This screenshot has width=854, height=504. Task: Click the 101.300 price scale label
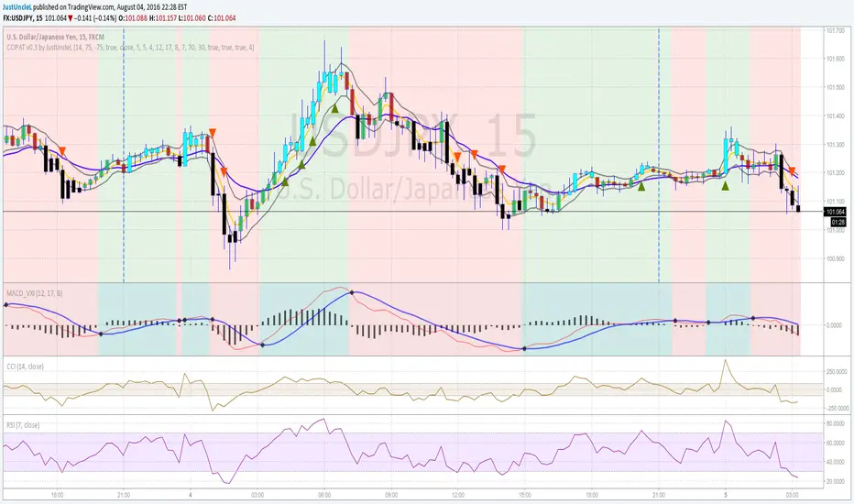point(836,145)
